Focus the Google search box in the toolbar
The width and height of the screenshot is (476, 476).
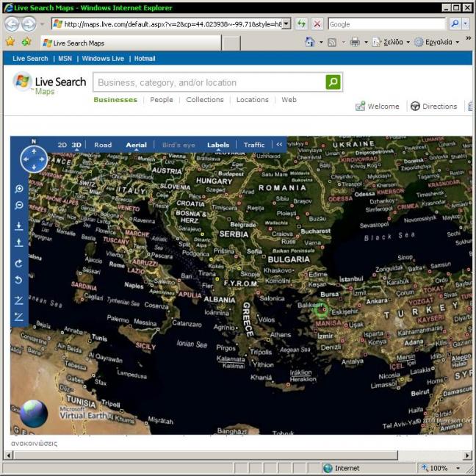(386, 24)
